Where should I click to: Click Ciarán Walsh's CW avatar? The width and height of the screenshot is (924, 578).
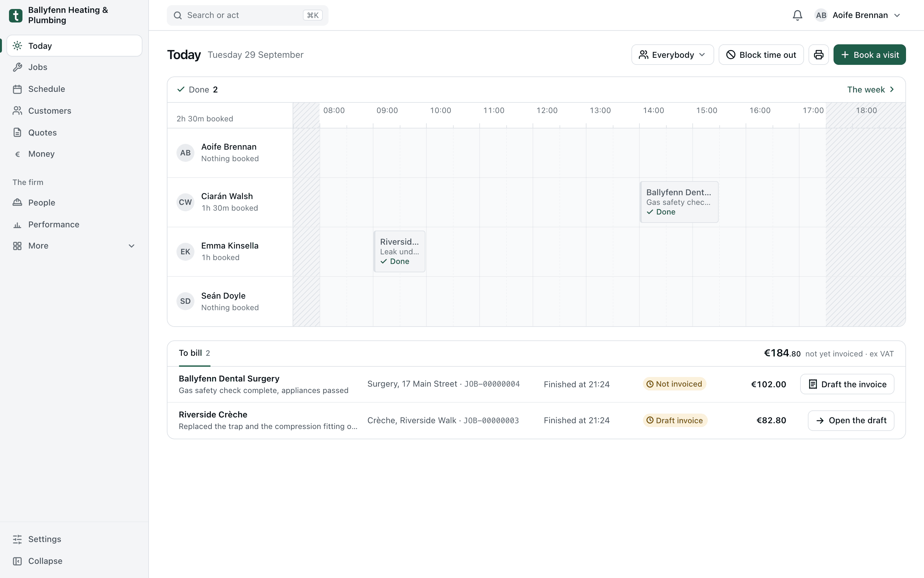click(185, 202)
